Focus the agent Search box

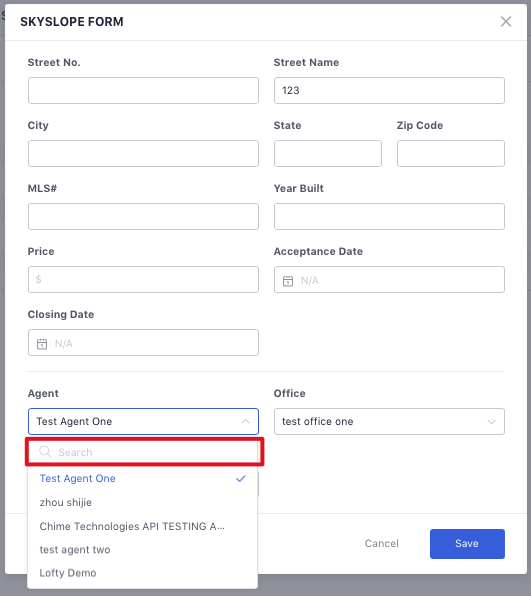tap(144, 452)
